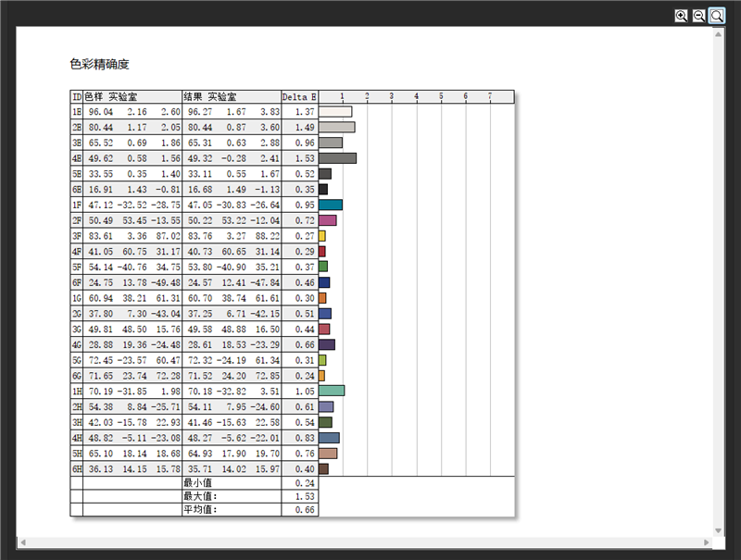
Task: Click the 3G rose red color bar
Action: click(324, 330)
